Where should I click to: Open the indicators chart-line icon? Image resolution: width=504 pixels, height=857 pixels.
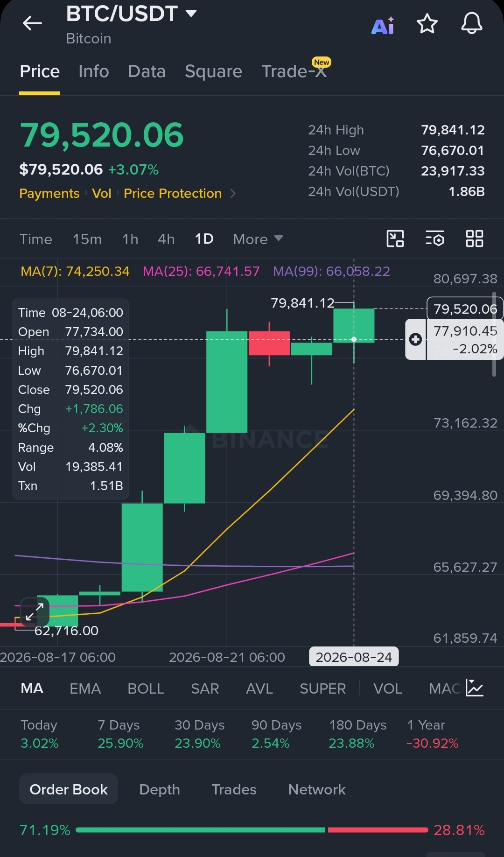tap(475, 688)
